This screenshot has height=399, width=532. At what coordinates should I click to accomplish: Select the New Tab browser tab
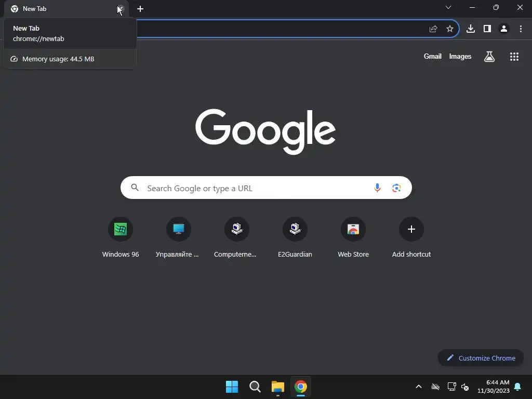tap(66, 9)
